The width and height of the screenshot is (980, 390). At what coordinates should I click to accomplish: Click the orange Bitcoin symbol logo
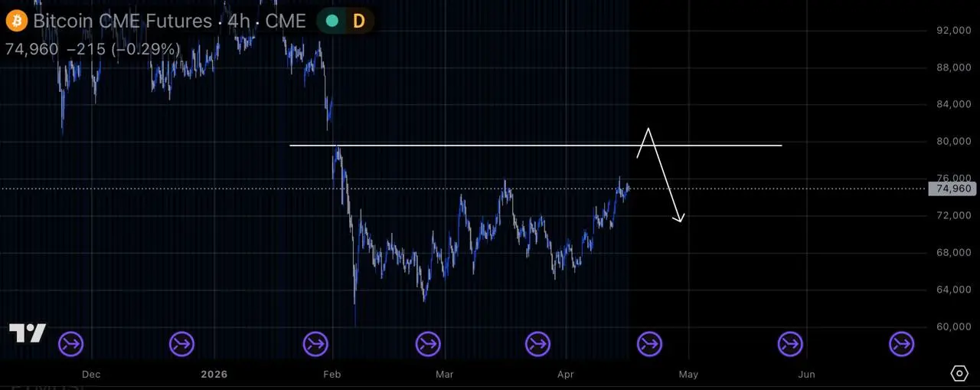pos(17,21)
